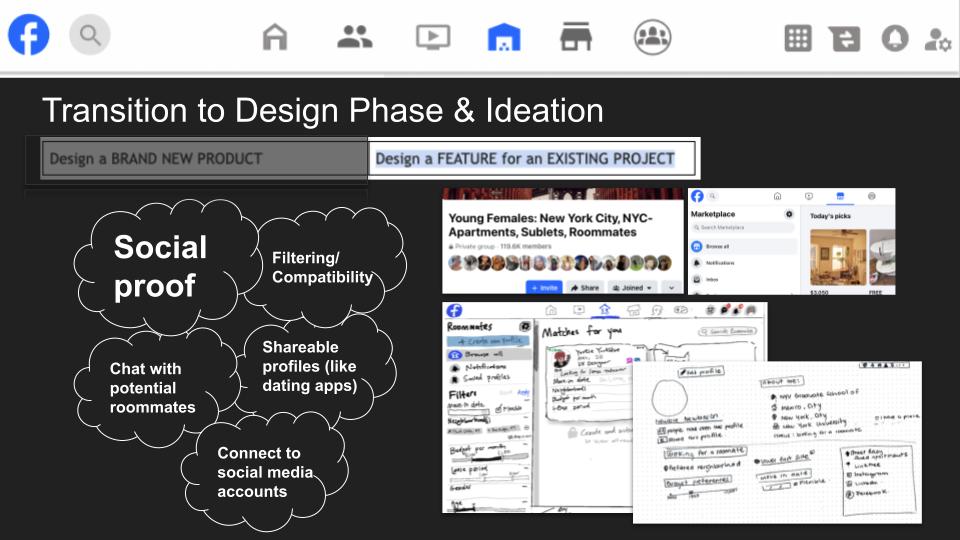Open the Groups circle icon
The image size is (960, 540).
click(652, 37)
